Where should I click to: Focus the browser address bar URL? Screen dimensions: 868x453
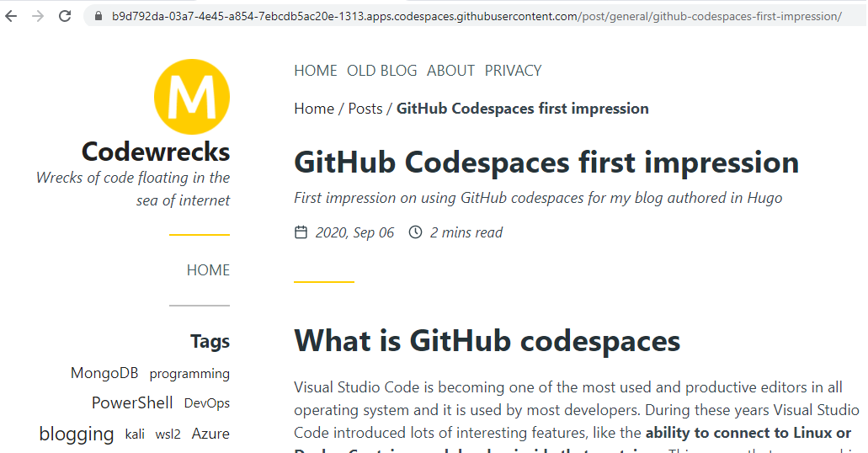(476, 16)
